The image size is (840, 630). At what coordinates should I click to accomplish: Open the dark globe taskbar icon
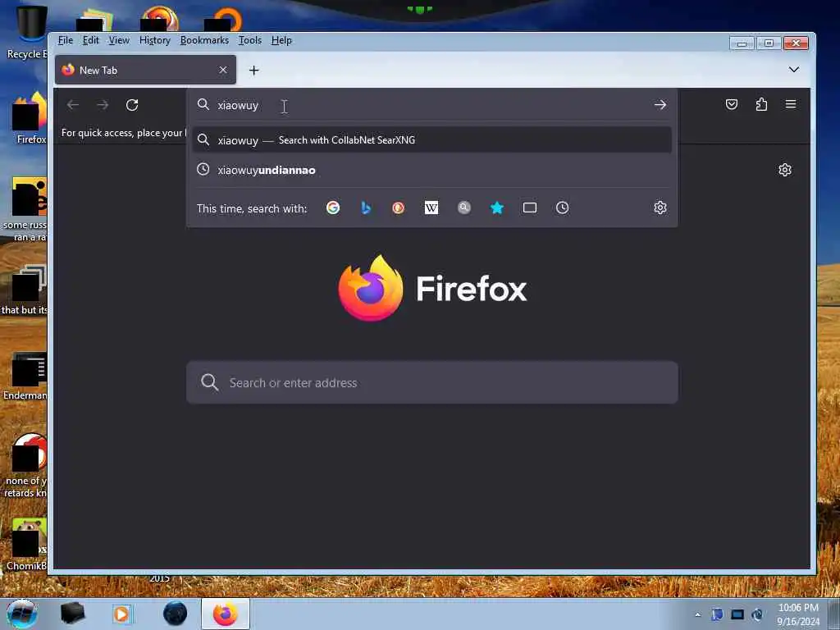(x=175, y=614)
